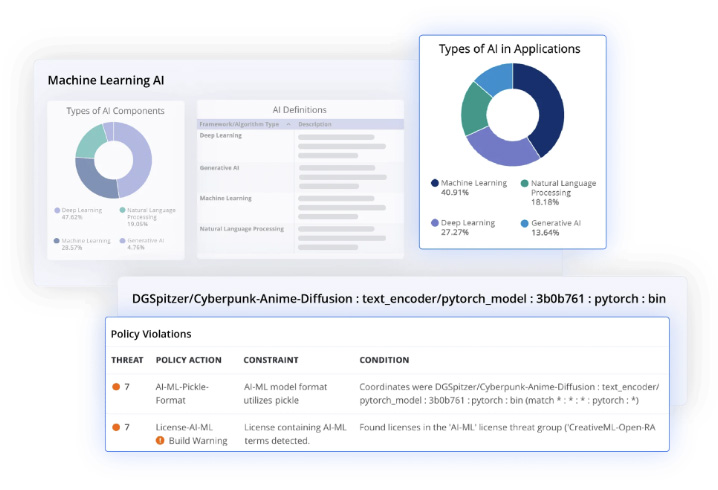Click threat level dot for License-AI-ML
This screenshot has height=490, width=718.
pos(116,427)
